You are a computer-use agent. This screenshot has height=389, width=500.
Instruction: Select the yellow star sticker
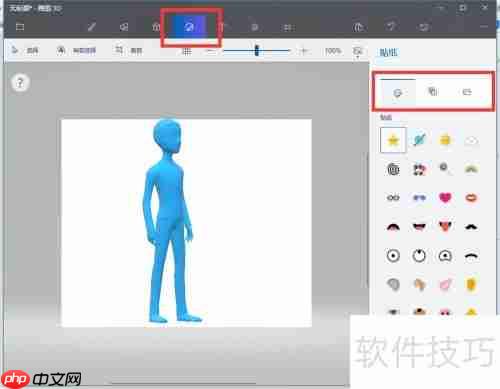(393, 140)
